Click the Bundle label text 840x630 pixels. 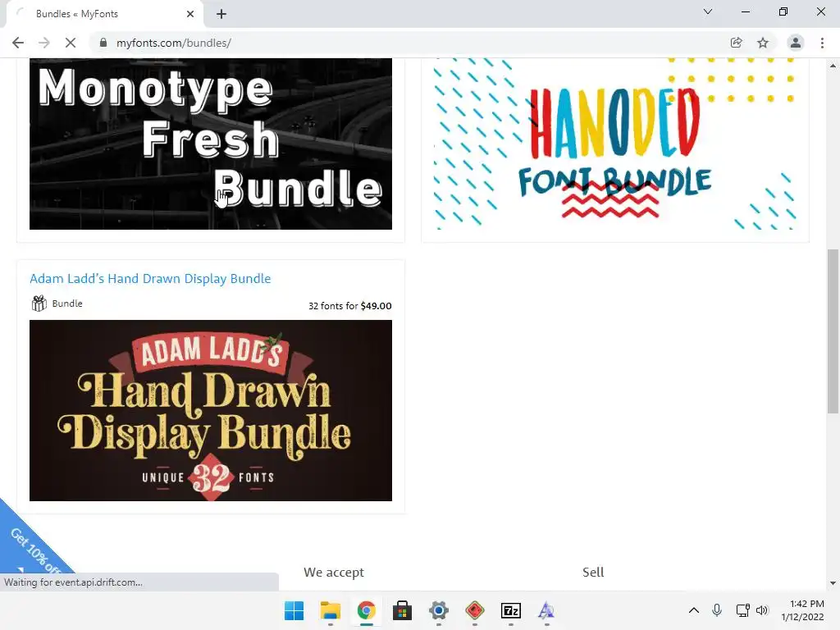(x=67, y=304)
